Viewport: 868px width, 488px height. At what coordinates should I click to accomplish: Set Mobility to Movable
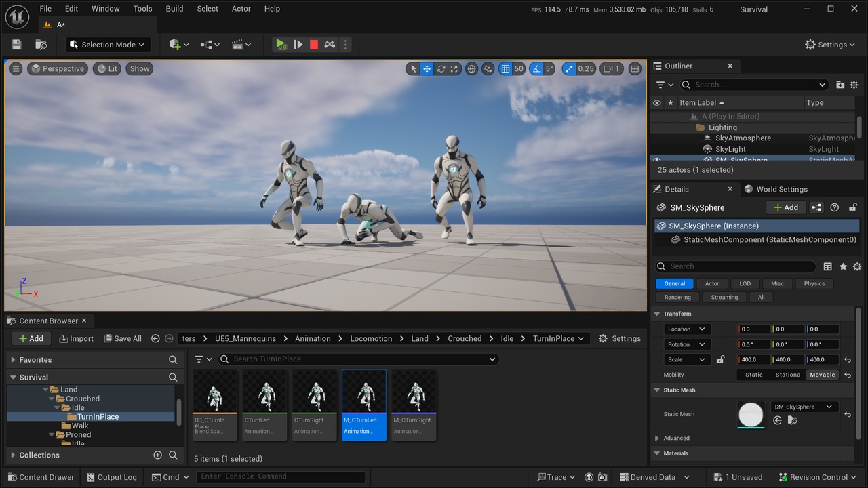tap(822, 375)
